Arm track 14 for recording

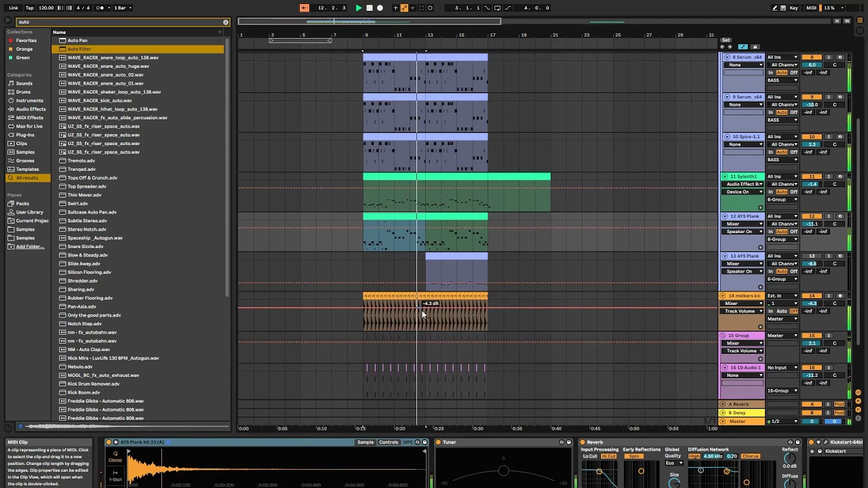coord(840,296)
